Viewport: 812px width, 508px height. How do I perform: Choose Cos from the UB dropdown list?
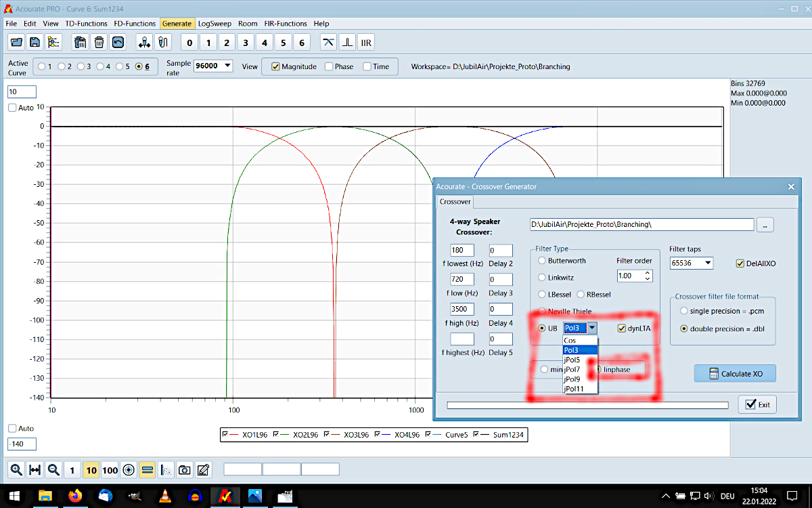581,341
